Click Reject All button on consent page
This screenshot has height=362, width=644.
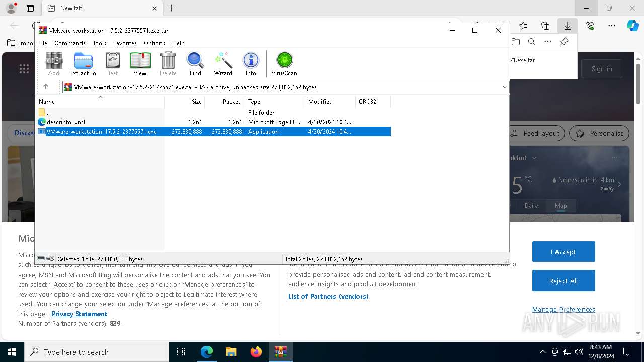563,281
